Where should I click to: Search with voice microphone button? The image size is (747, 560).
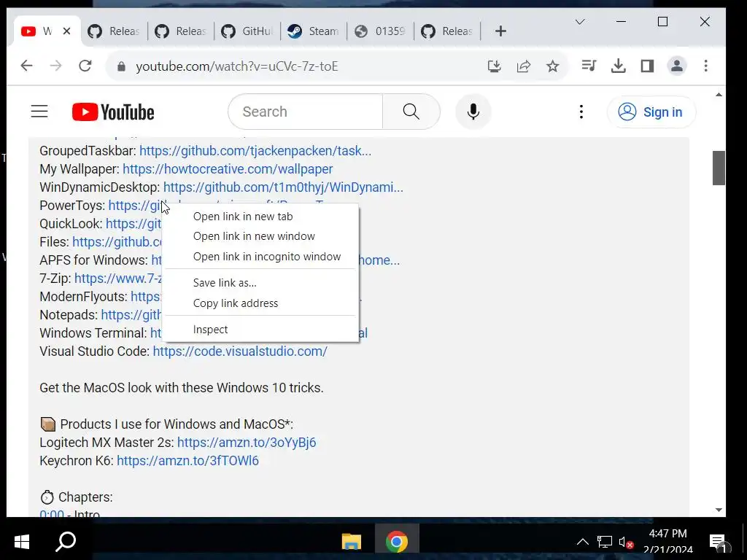(x=473, y=112)
